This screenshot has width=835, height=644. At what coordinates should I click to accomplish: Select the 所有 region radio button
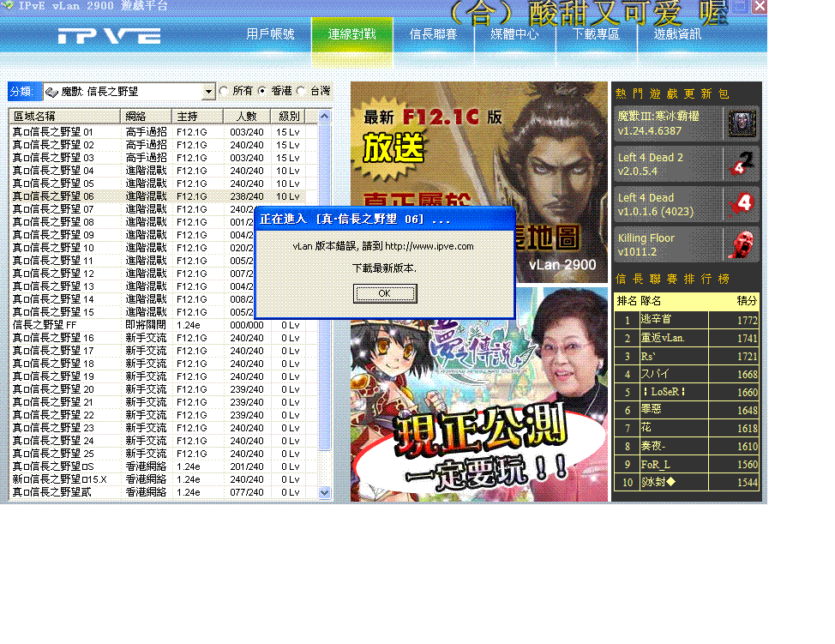225,91
